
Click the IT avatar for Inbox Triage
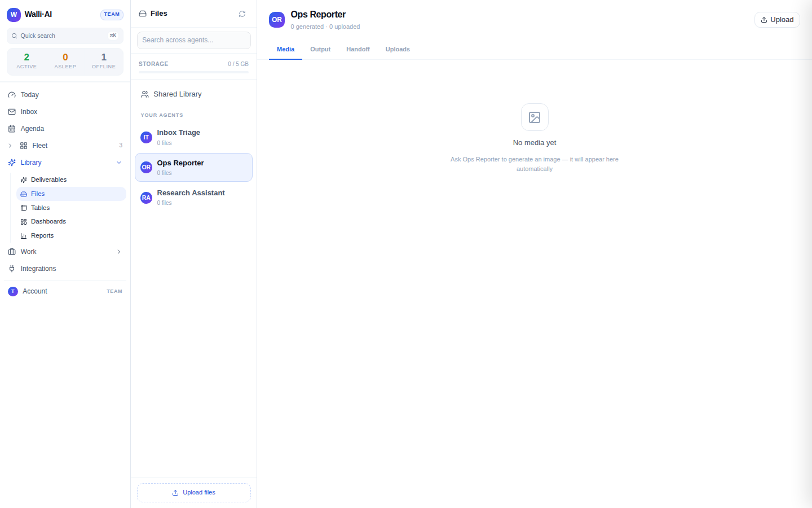coord(146,137)
